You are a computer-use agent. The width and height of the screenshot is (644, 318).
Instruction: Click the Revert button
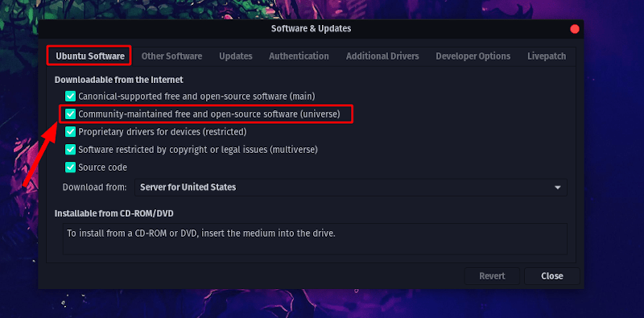[492, 276]
